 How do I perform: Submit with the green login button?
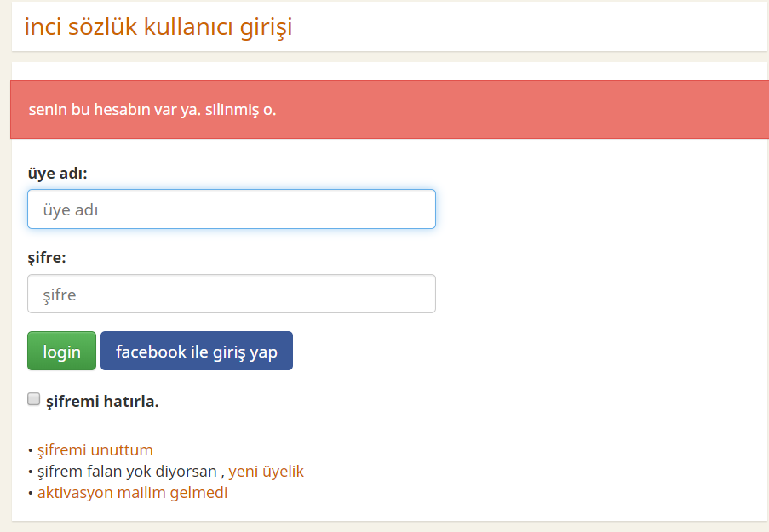(x=62, y=351)
